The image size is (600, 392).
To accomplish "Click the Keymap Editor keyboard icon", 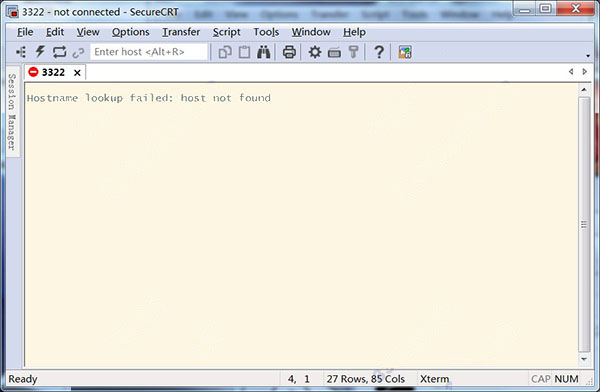I will tap(334, 53).
